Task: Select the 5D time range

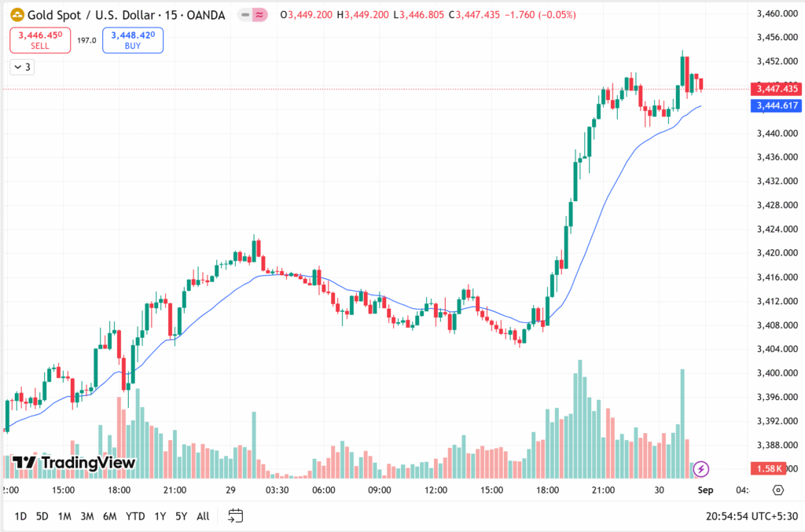Action: pyautogui.click(x=42, y=516)
